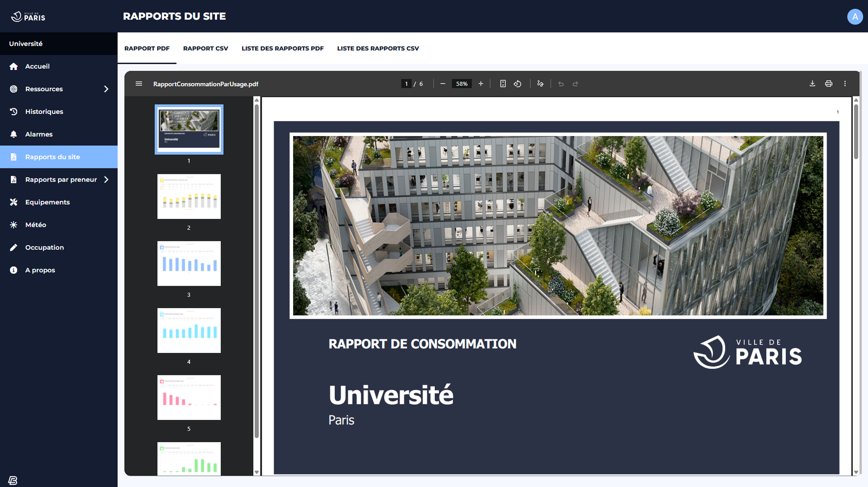
Task: Print the PDF document
Action: [828, 83]
